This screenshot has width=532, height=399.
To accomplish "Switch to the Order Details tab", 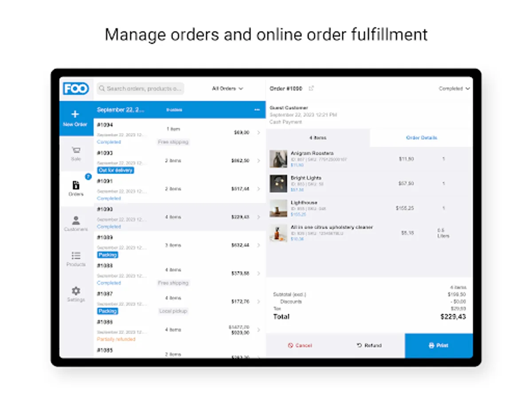I will (x=422, y=138).
